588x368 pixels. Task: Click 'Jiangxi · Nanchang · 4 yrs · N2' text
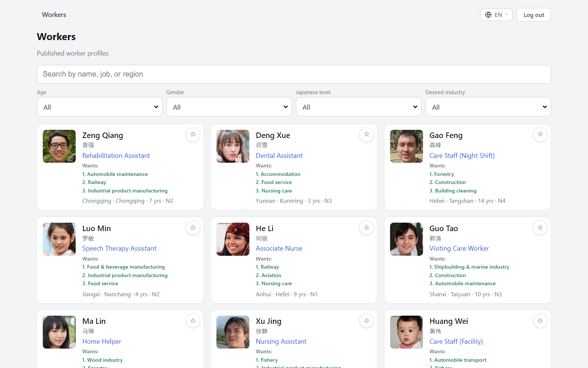(121, 294)
